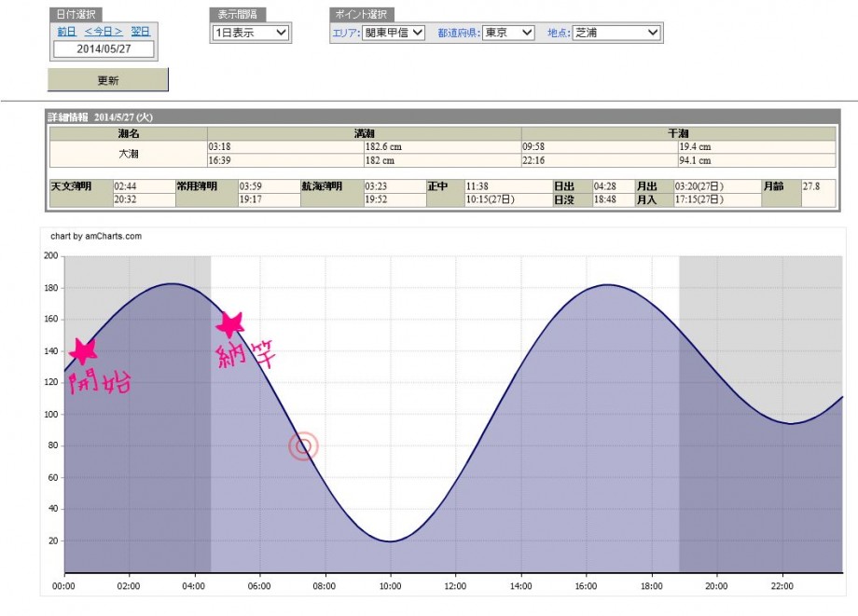Click the 22:00 x-axis label

coord(782,586)
